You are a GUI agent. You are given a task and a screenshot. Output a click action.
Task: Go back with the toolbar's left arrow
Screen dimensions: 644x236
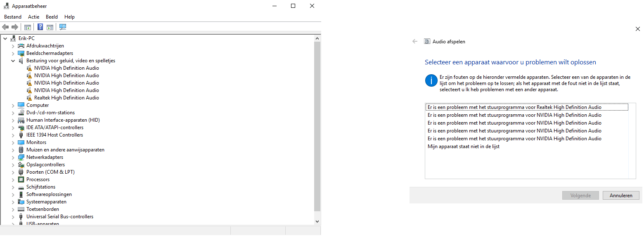5,27
